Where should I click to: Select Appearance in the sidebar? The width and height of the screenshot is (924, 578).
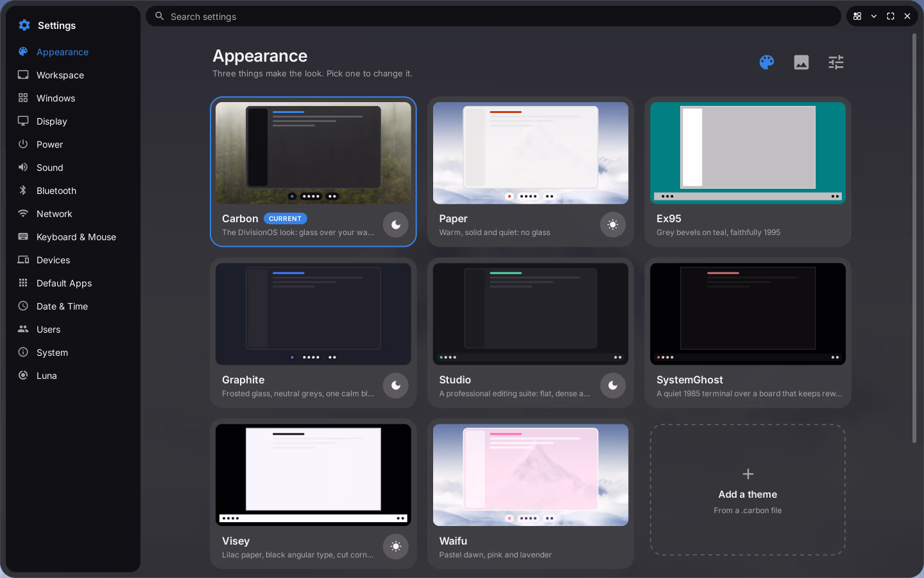pyautogui.click(x=73, y=52)
